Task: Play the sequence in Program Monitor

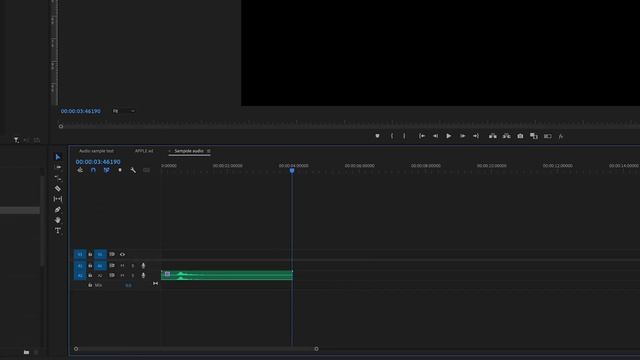Action: point(449,136)
